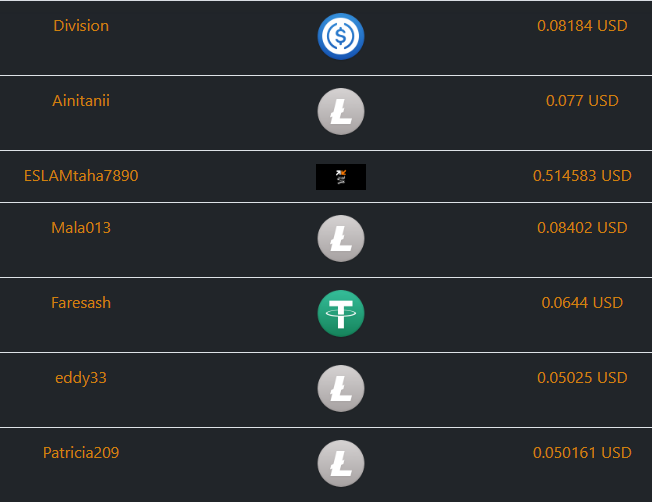Open the Ainitanii user profile
Viewport: 652px width, 502px height.
click(81, 101)
